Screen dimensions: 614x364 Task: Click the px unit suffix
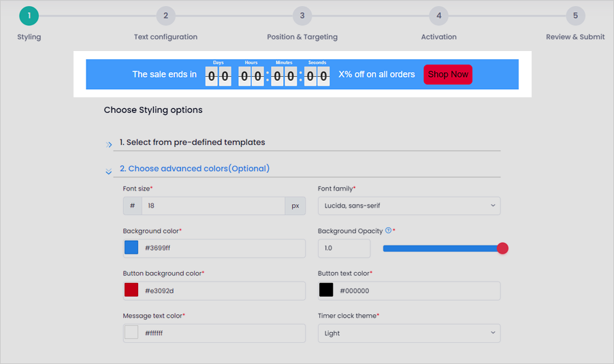(295, 206)
